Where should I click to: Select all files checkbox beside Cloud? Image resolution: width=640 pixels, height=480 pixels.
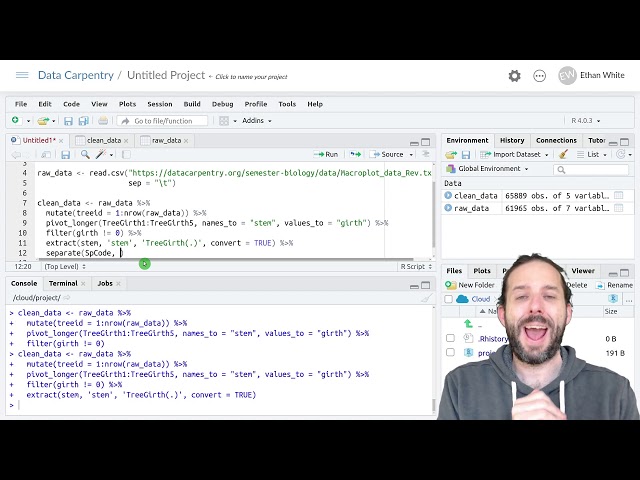click(449, 299)
